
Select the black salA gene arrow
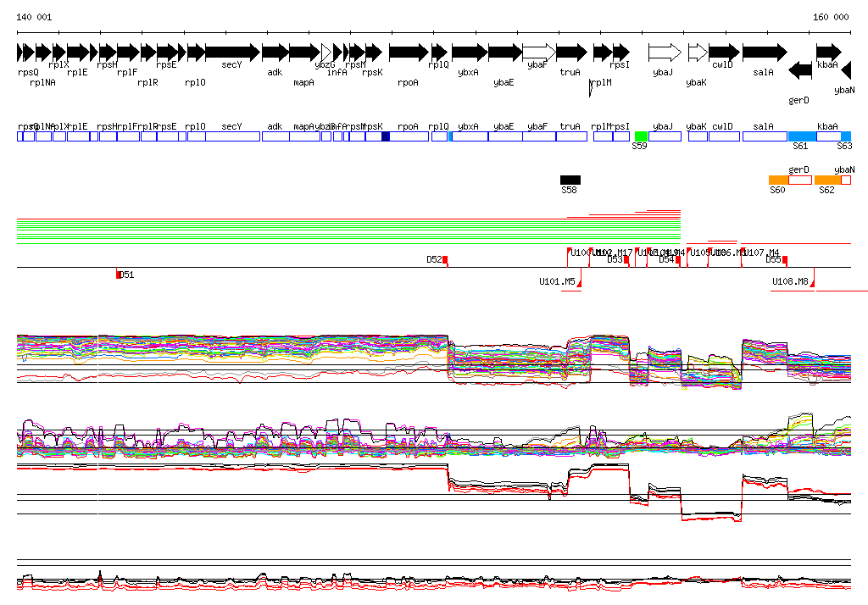click(x=765, y=53)
